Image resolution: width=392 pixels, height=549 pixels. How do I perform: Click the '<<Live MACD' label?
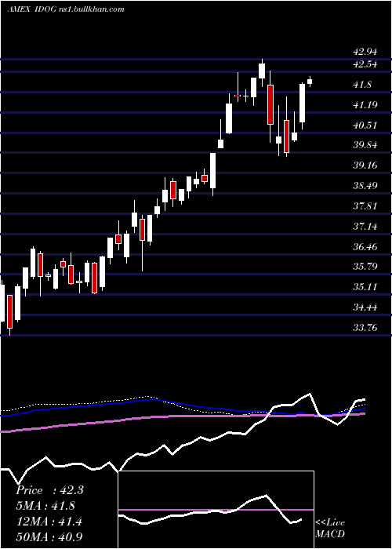click(x=330, y=529)
